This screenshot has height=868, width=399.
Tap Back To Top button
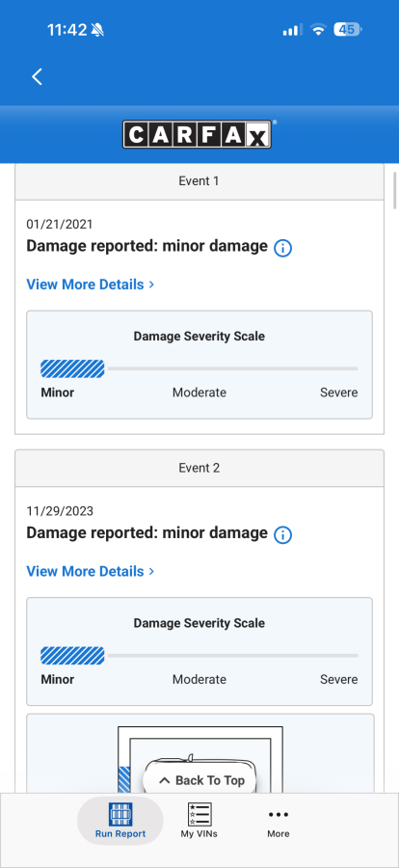coord(200,780)
